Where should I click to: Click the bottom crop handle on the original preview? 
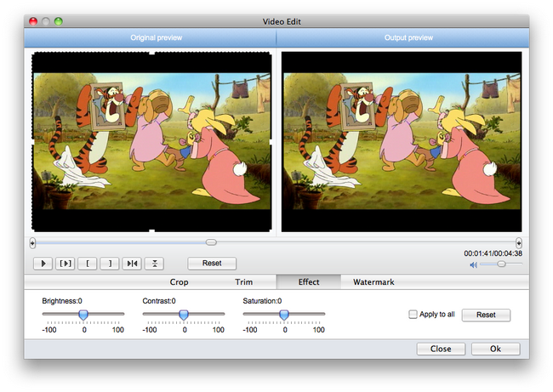tap(152, 231)
